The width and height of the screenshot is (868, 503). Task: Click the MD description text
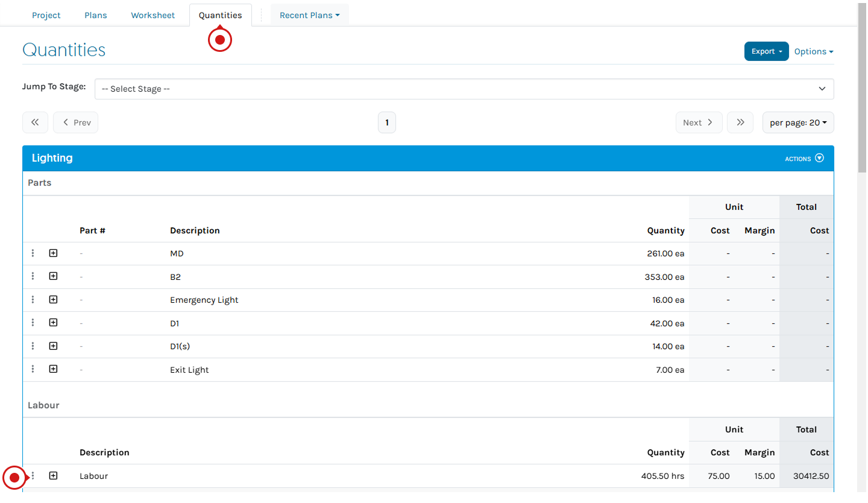coord(177,253)
